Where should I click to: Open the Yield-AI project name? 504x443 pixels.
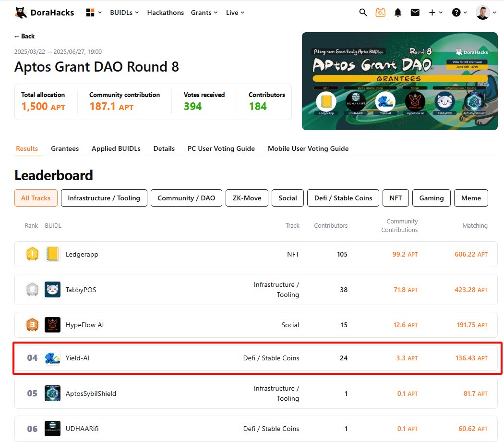[x=77, y=358]
